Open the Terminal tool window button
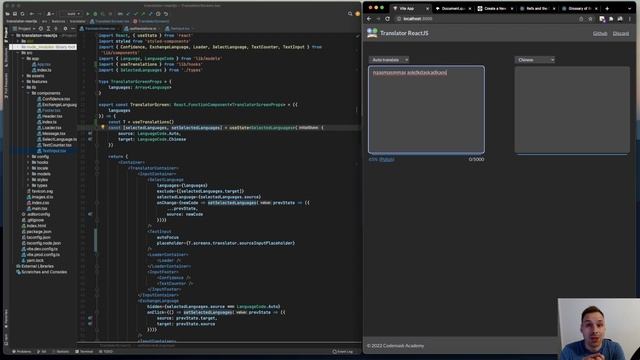The width and height of the screenshot is (640, 360). [x=84, y=351]
